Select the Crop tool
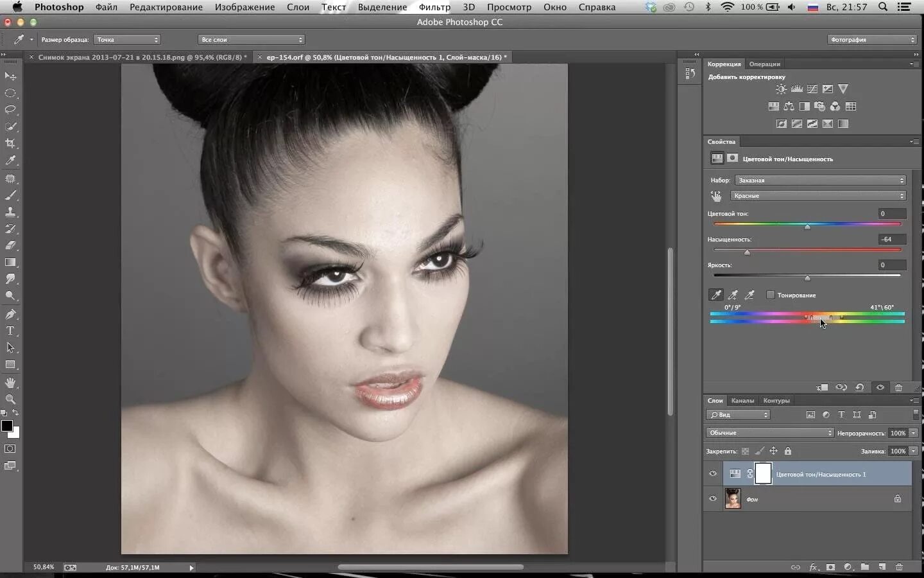The height and width of the screenshot is (578, 924). (x=10, y=143)
